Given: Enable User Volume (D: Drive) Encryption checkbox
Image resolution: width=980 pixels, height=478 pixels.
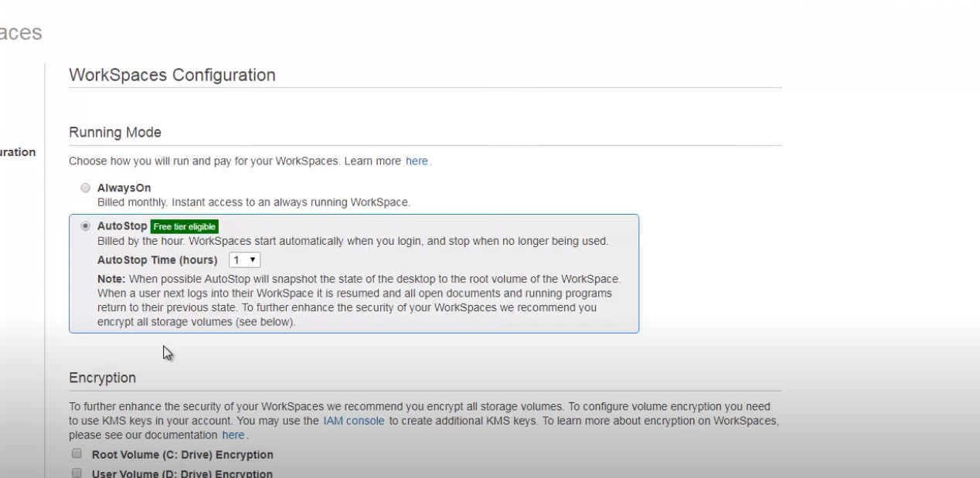Looking at the screenshot, I should pos(77,473).
